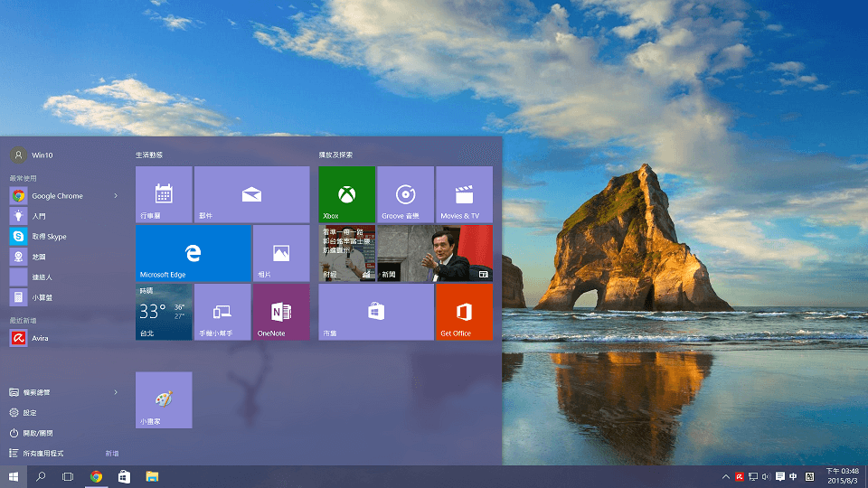
Task: Launch the Microsoft Edge tile
Action: click(193, 253)
